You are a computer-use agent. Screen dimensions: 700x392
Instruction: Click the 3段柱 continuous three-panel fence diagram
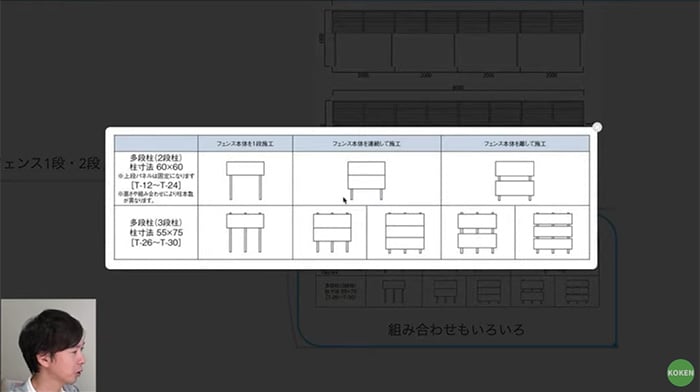pyautogui.click(x=405, y=233)
